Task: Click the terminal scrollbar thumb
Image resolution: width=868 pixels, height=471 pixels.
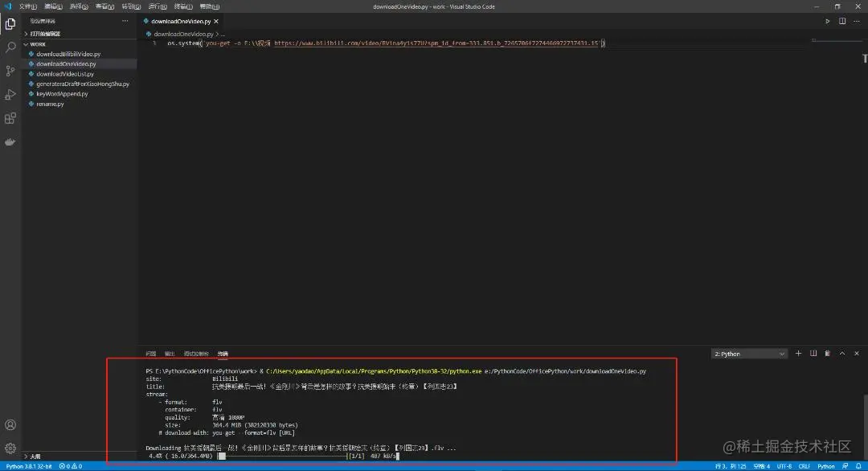Action: pos(866,426)
